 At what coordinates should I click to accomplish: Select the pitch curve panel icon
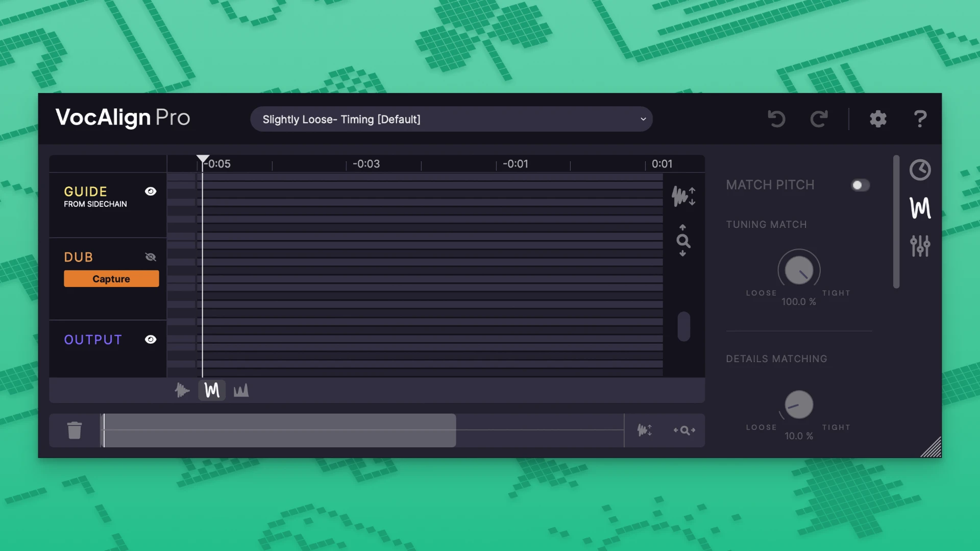(x=920, y=208)
